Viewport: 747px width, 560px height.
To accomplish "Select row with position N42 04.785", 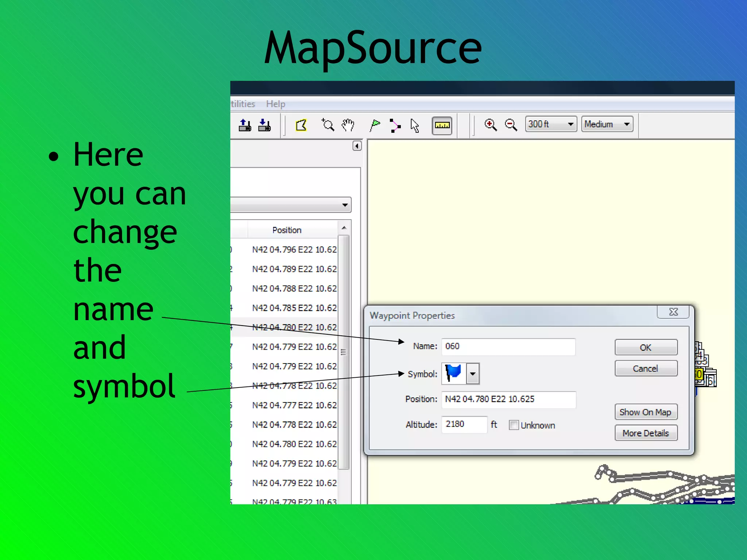I will click(285, 308).
